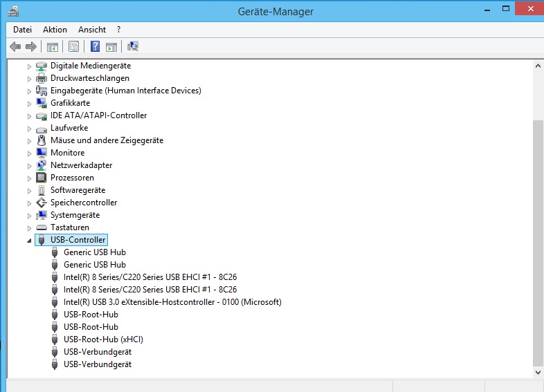Click the vertical scrollbar thumb
The width and height of the screenshot is (544, 392).
pyautogui.click(x=538, y=243)
